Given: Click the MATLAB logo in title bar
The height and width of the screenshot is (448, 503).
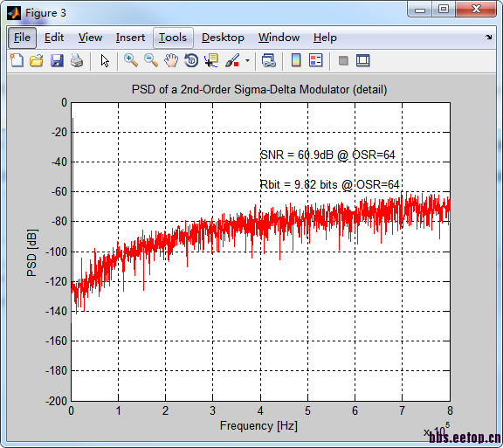Looking at the screenshot, I should [14, 13].
